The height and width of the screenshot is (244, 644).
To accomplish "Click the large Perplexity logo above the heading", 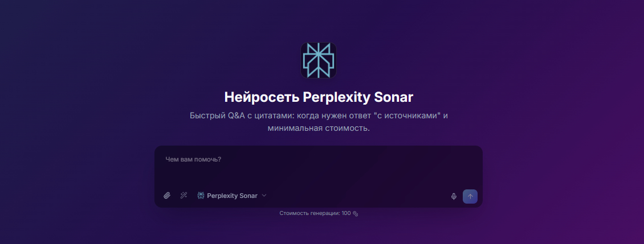I will point(319,60).
